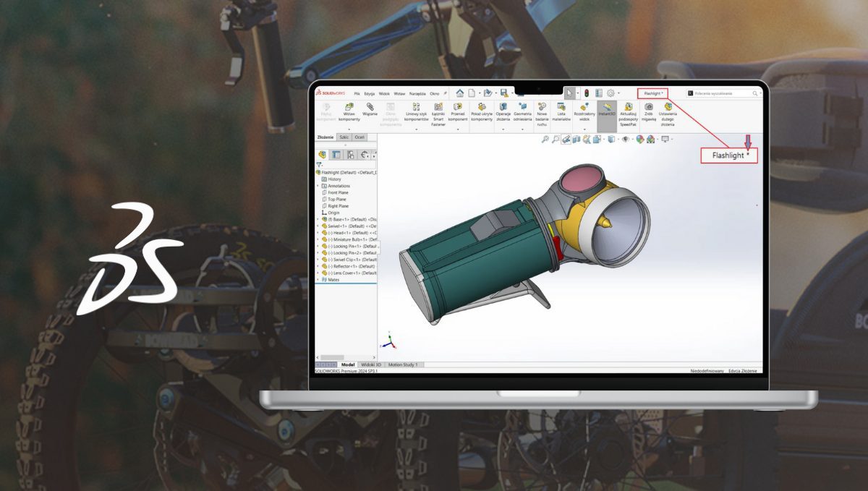Select the FeatureManager design tree tab icon

(322, 155)
